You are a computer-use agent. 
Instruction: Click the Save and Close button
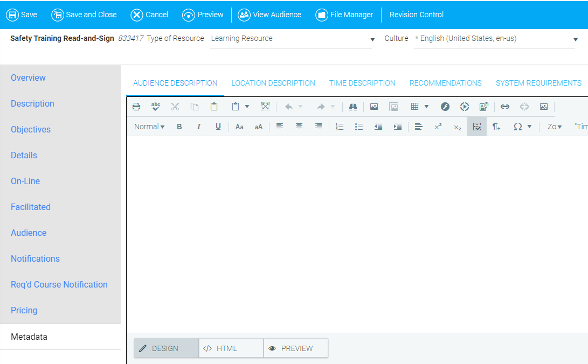tap(84, 15)
